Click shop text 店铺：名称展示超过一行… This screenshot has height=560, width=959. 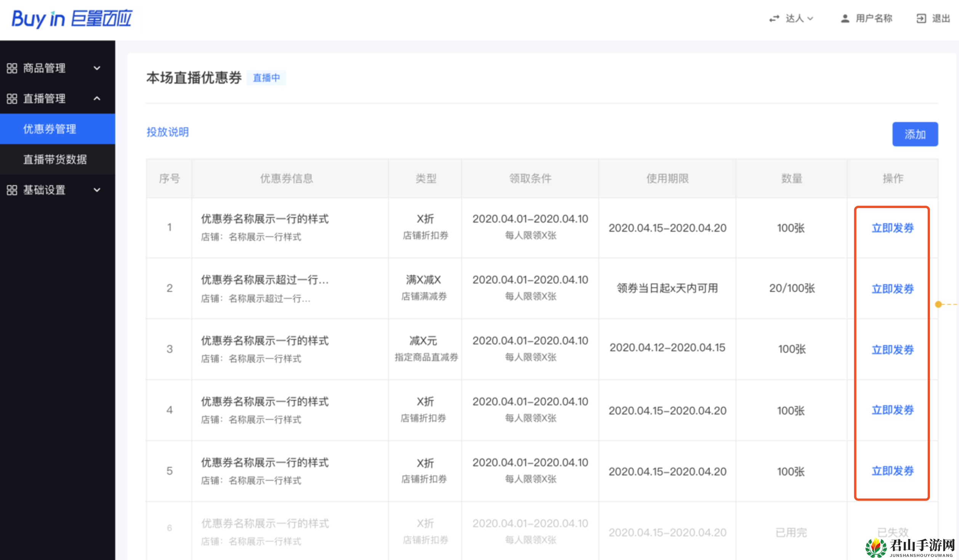256,298
